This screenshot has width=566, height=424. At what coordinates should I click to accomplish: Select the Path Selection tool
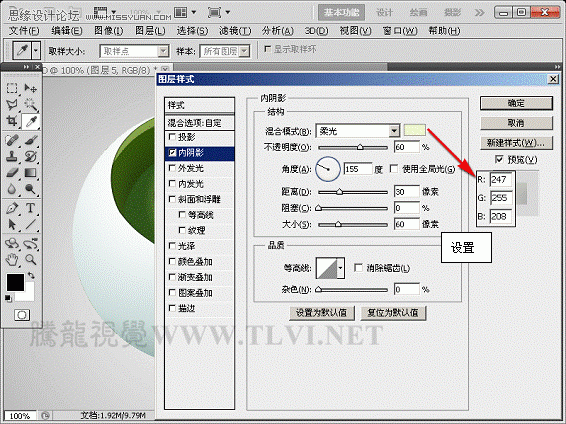[x=12, y=224]
